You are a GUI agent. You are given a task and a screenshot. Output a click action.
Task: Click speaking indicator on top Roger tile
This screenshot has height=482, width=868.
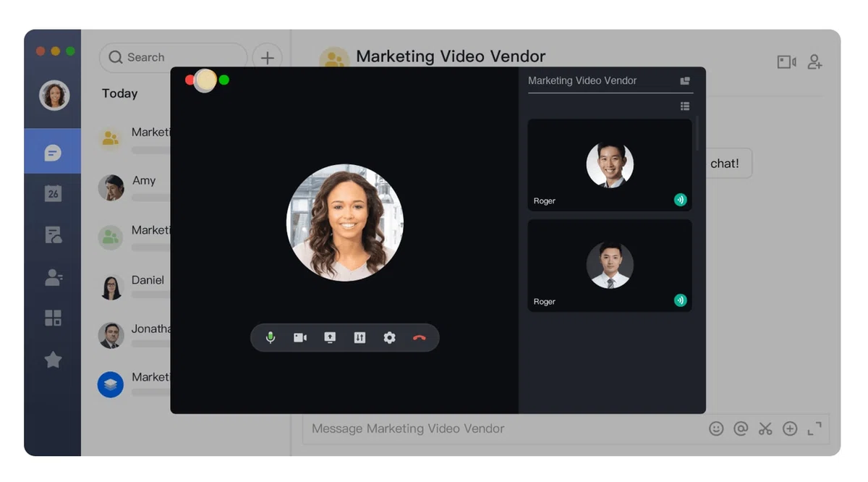coord(680,200)
